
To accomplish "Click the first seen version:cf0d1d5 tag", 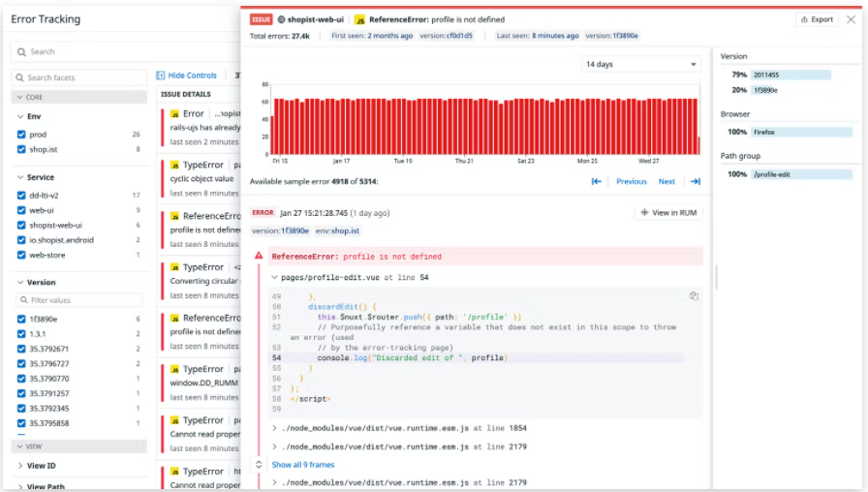I will (446, 36).
